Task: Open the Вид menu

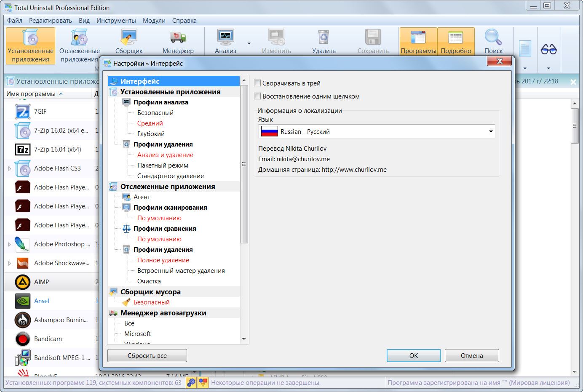Action: click(84, 21)
